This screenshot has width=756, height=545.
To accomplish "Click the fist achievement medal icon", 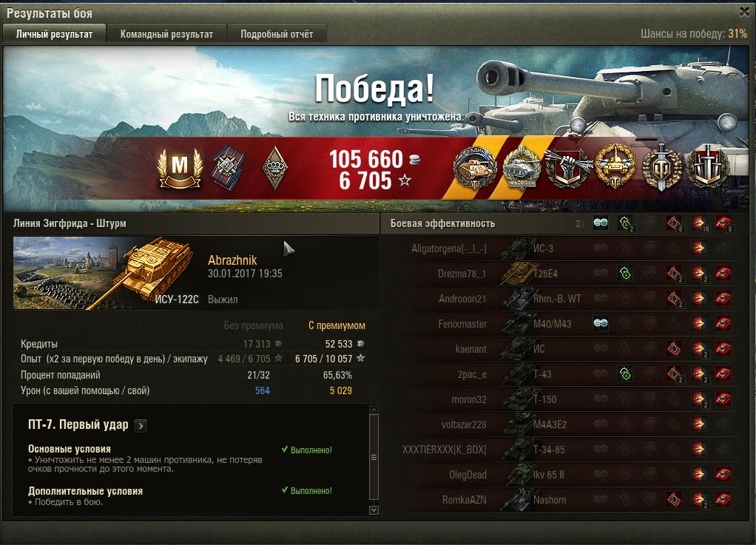I will point(569,168).
